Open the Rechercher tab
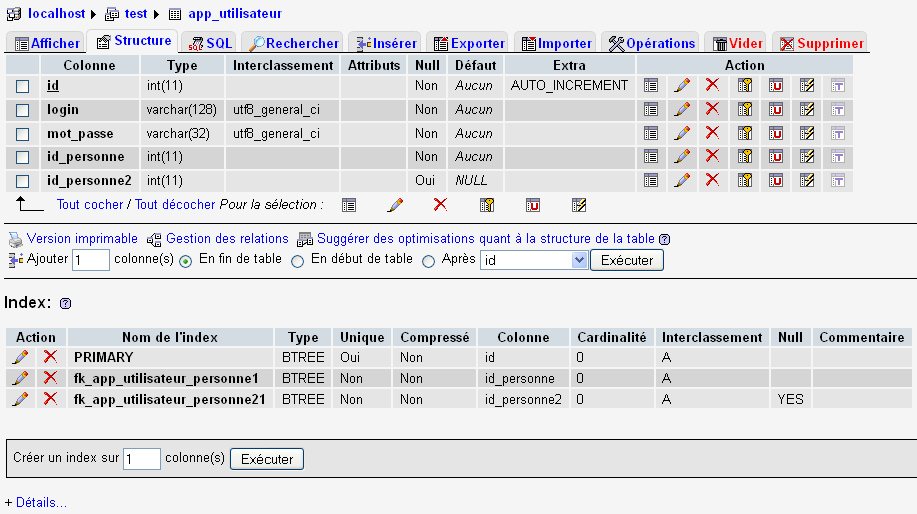Screen dimensions: 917x514 tap(294, 43)
